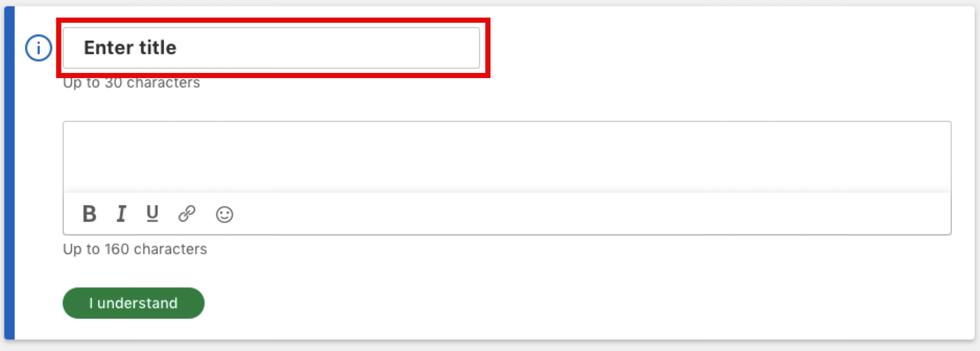The image size is (980, 351).
Task: Confirm the notice with I understand
Action: [133, 303]
